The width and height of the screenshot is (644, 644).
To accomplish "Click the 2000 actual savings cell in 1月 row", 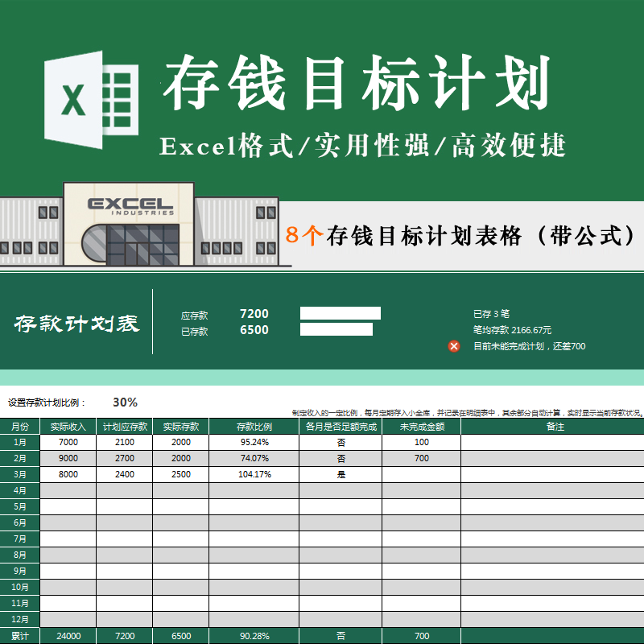I will click(180, 442).
